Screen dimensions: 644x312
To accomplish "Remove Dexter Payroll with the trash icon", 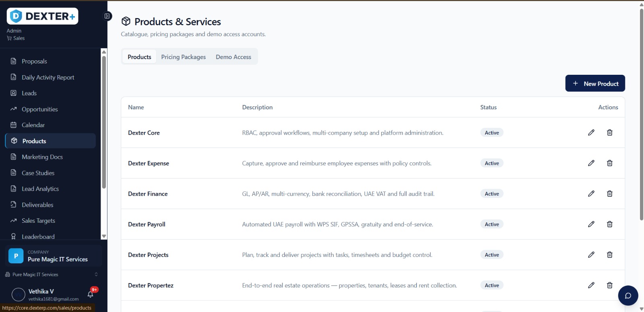I will [609, 224].
